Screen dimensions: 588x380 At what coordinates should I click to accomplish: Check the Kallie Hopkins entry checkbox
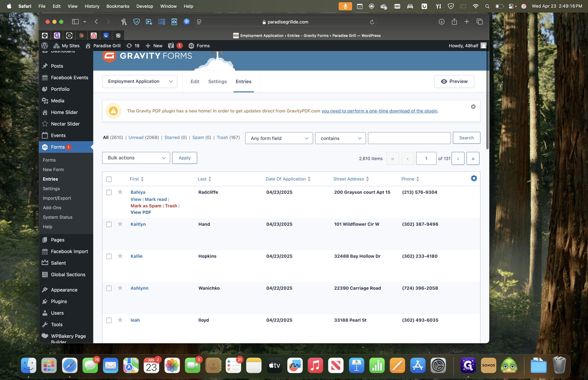tap(109, 256)
